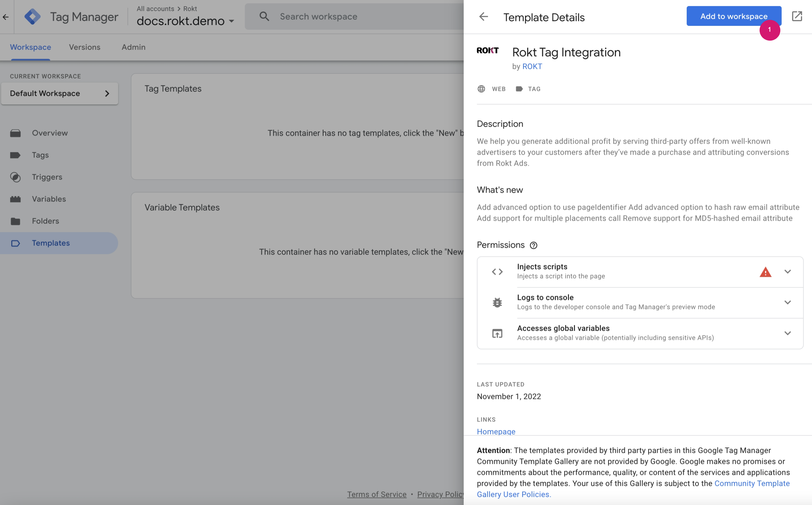
Task: Click the Tags label icon
Action: (x=15, y=155)
